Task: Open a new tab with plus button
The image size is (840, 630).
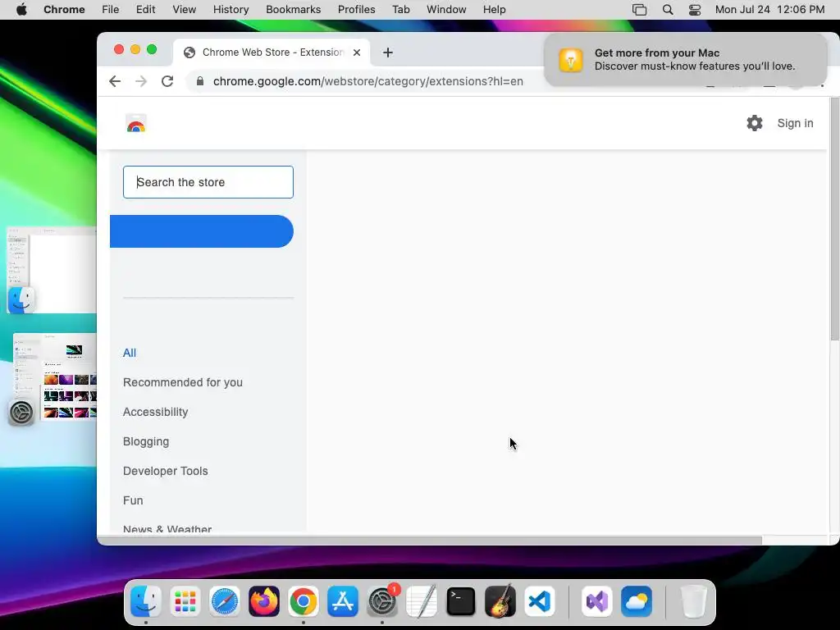Action: point(388,52)
